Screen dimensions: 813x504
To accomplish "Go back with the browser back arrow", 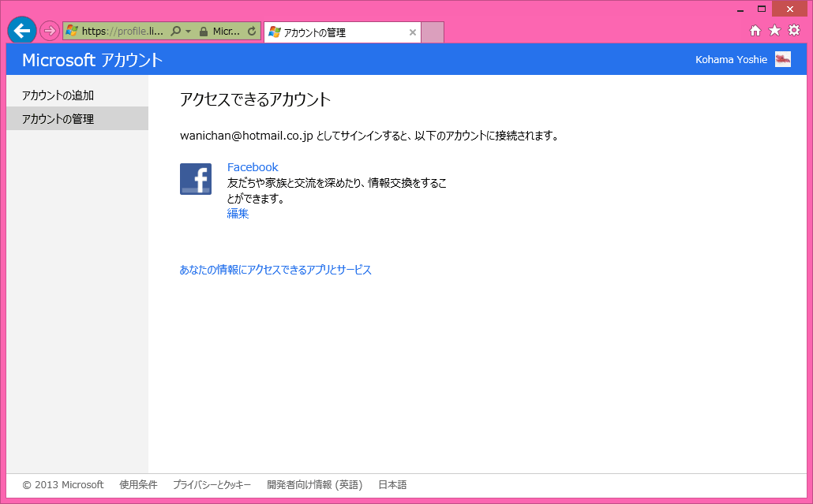I will tap(22, 31).
